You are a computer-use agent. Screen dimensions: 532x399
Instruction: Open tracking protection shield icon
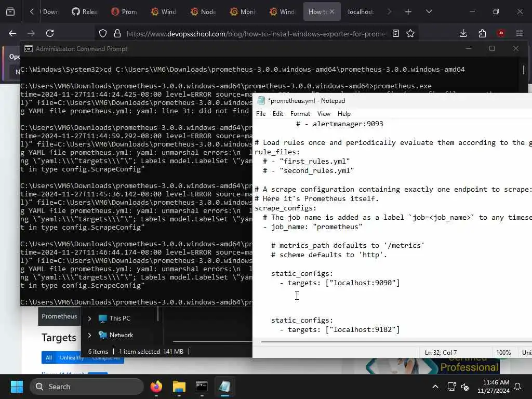[103, 33]
